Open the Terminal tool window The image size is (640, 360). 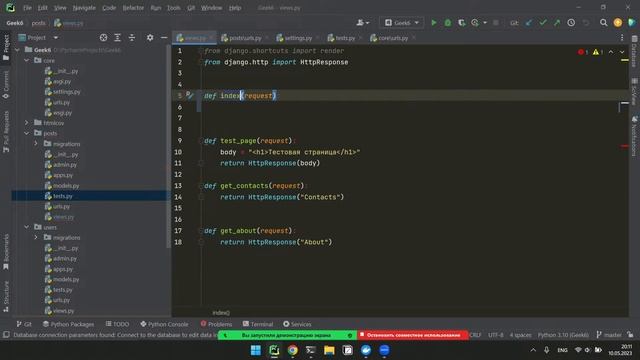(x=258, y=324)
